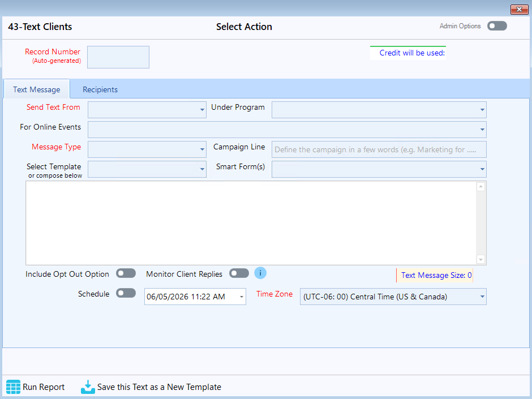532x399 pixels.
Task: Click the message area scroll down arrow
Action: click(480, 259)
